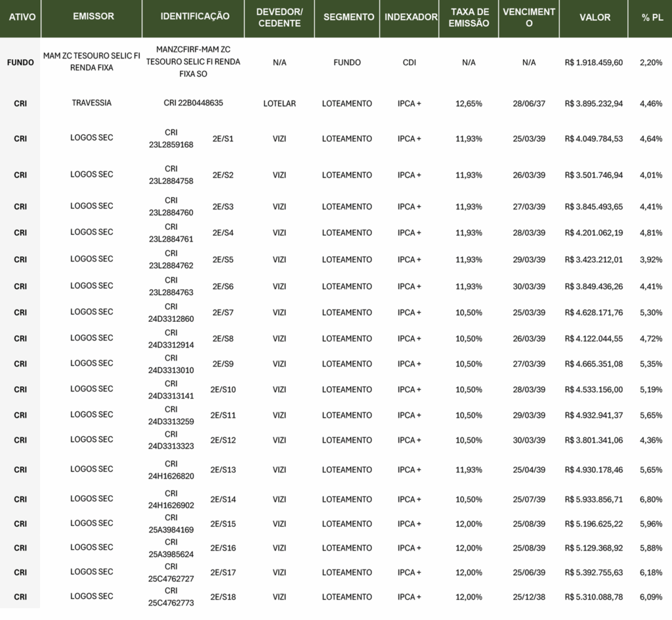Click the DEVEDOR/CEDENTE column header
The image size is (672, 620).
pos(280,18)
